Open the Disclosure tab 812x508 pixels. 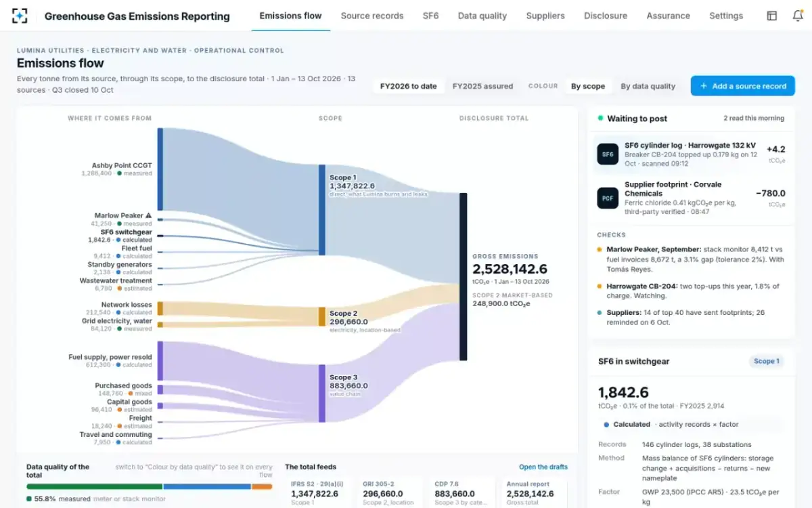click(606, 16)
